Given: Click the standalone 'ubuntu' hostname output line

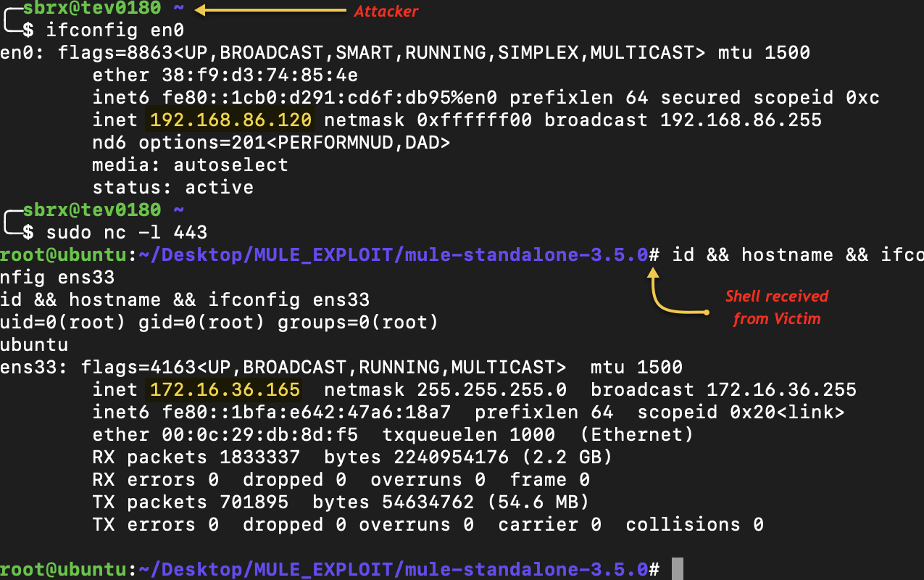Looking at the screenshot, I should [34, 344].
